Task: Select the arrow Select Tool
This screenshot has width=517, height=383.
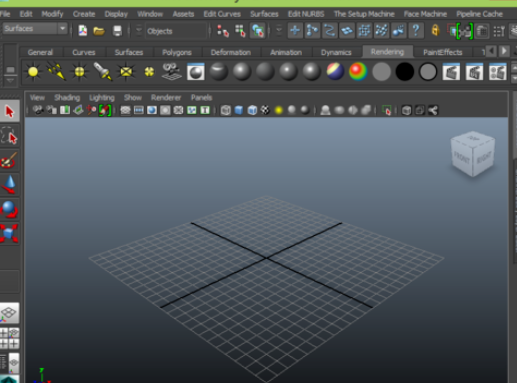Action: [10, 112]
